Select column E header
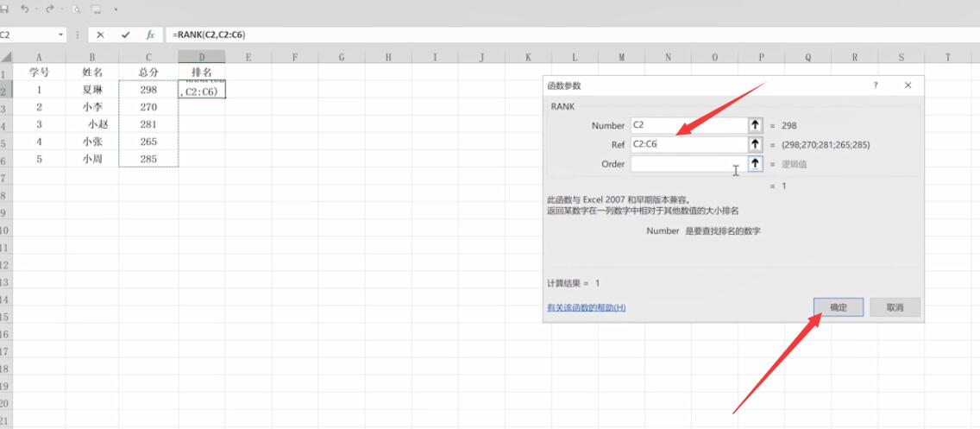The width and height of the screenshot is (980, 429). (x=248, y=57)
